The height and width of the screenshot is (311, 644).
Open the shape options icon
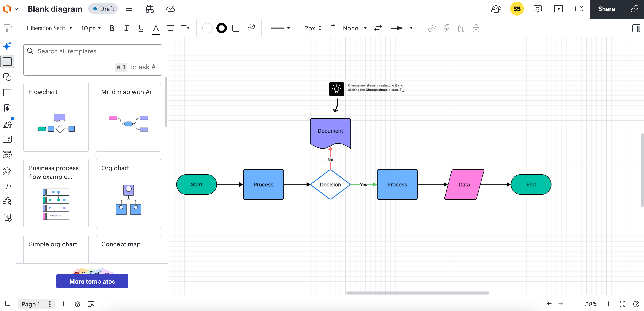click(x=236, y=28)
